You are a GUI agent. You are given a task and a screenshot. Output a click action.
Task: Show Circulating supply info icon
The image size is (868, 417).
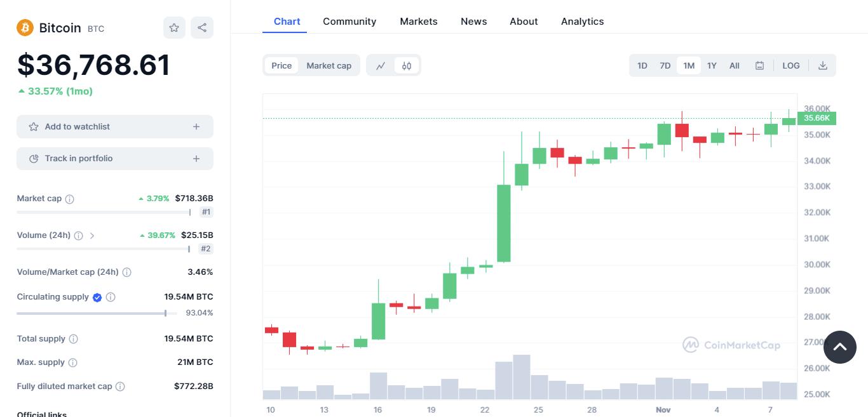(111, 297)
